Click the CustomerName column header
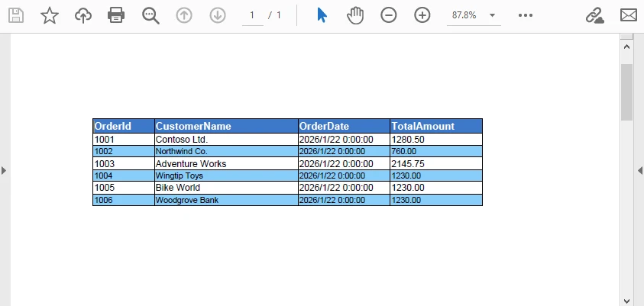This screenshot has width=644, height=306. [x=226, y=126]
